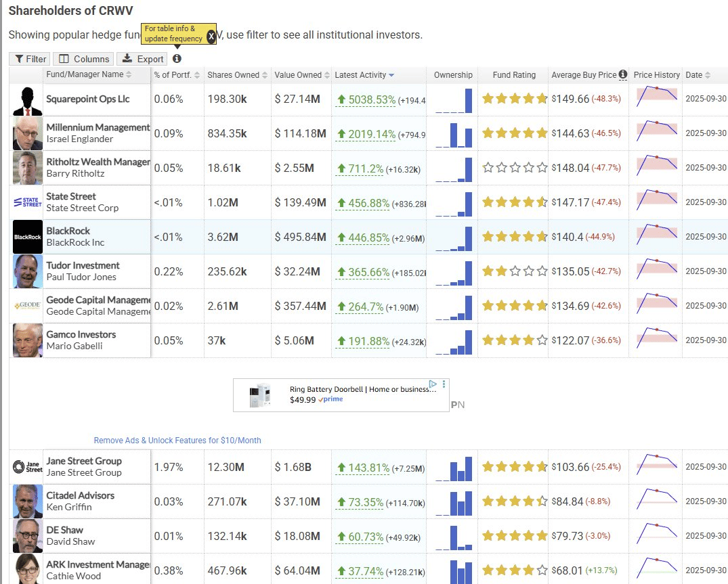Click Millennium's 2019.14% latest activity
This screenshot has width=728, height=584.
366,135
